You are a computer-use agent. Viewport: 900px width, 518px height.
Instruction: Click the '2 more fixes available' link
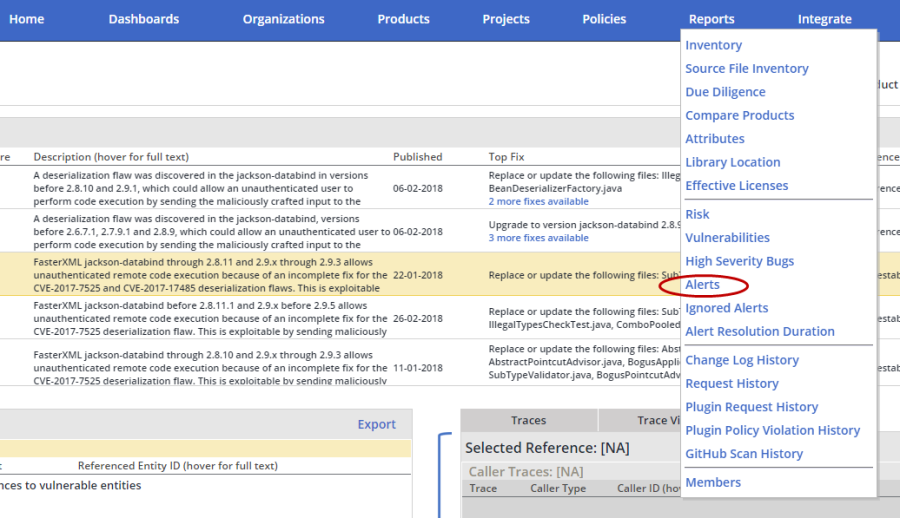pyautogui.click(x=538, y=202)
